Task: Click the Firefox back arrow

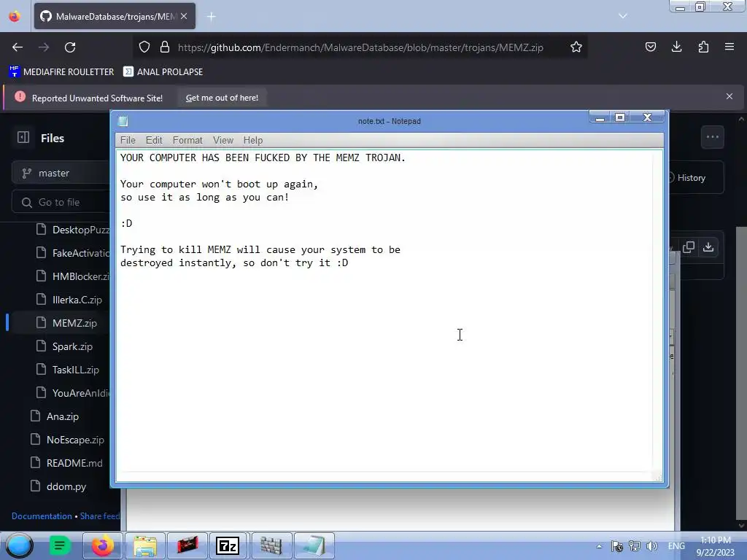Action: [18, 47]
